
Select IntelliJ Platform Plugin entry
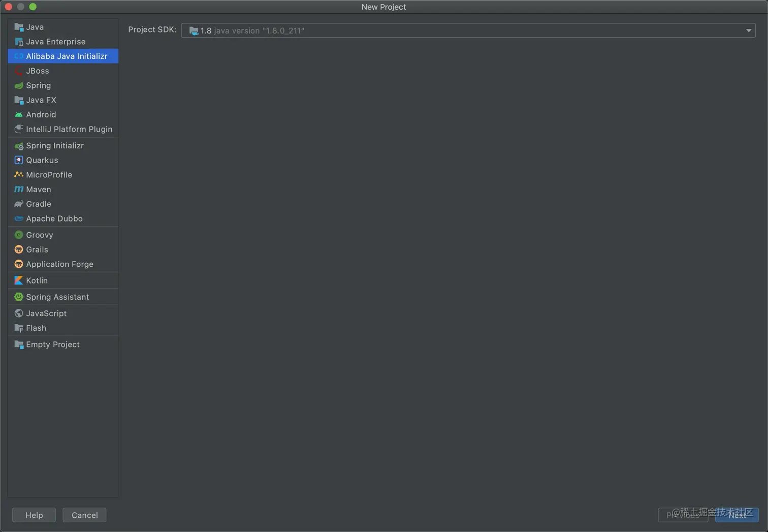click(63, 129)
